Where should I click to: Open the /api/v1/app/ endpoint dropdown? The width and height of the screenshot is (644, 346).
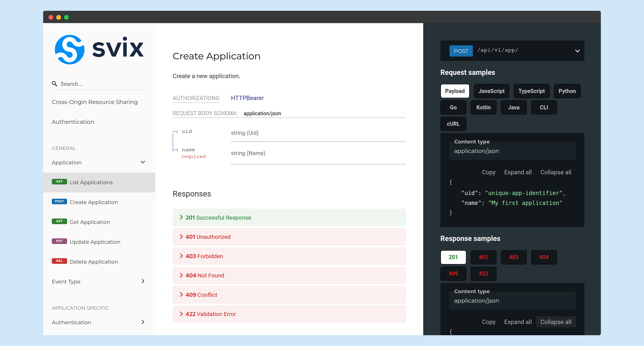577,51
